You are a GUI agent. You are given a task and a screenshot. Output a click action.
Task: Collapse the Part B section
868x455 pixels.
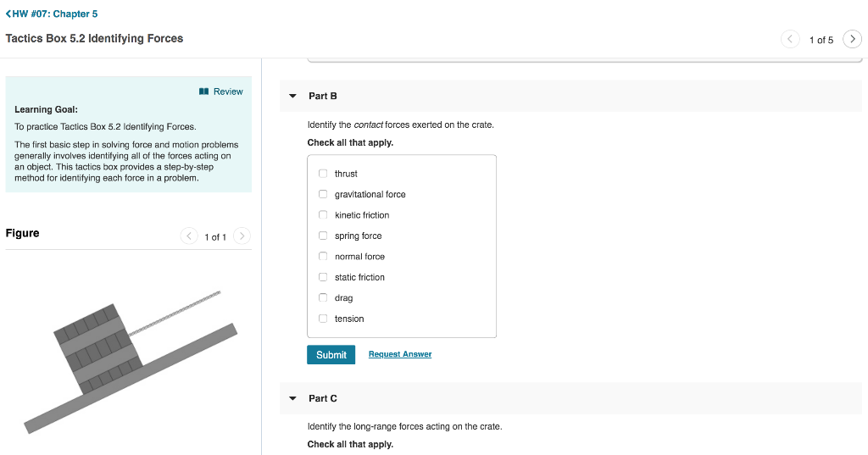click(292, 96)
